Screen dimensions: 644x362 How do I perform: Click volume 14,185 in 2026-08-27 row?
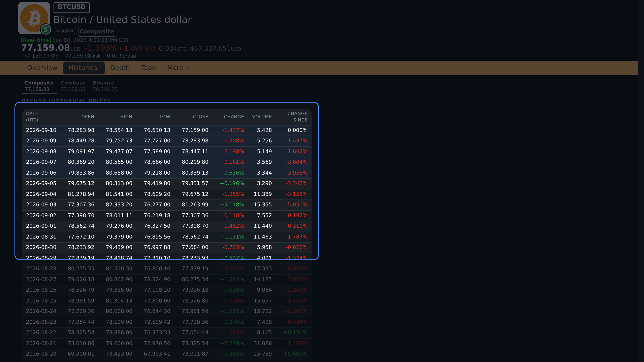point(262,279)
